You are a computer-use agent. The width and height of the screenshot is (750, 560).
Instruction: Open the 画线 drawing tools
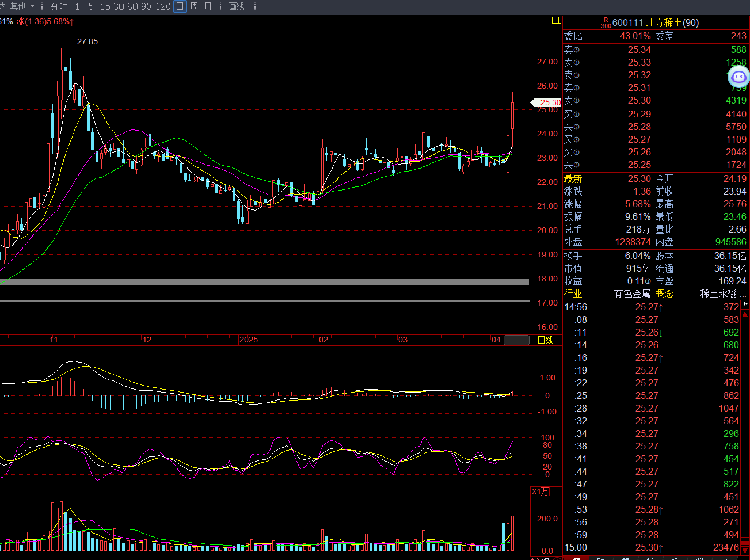tap(237, 6)
